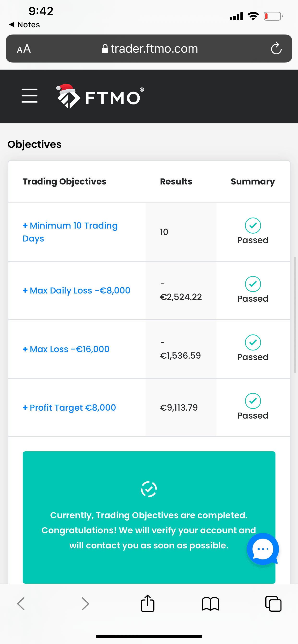Return to Notes app via back link
Screen dimensions: 298x644
tap(24, 24)
